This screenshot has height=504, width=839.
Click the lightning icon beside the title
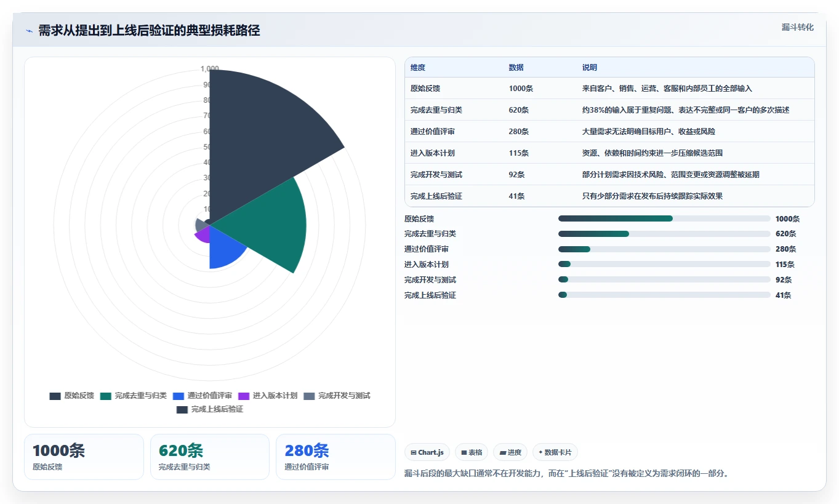(29, 31)
